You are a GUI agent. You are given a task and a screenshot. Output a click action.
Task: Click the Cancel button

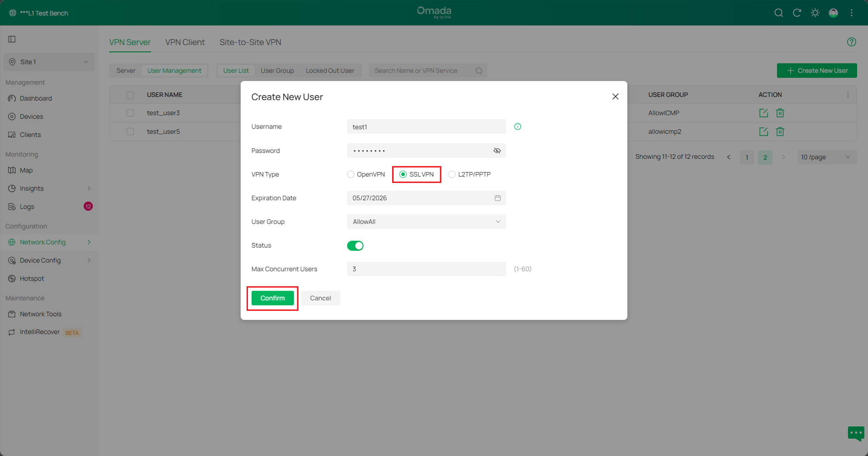(320, 298)
